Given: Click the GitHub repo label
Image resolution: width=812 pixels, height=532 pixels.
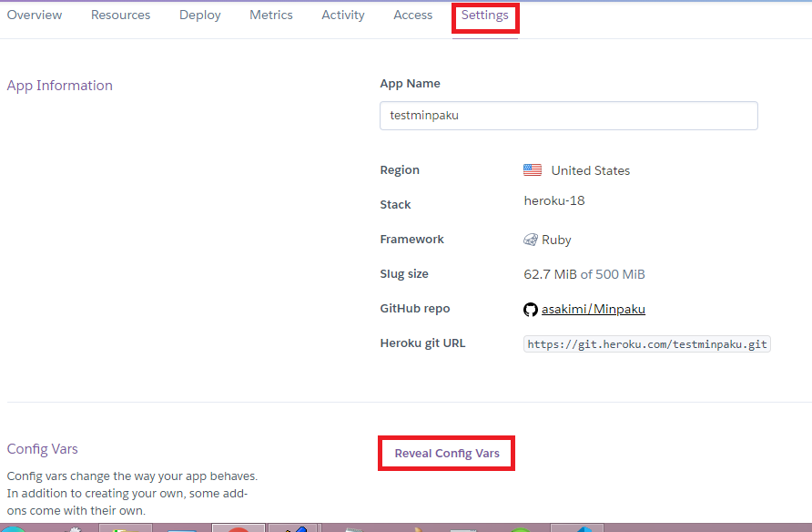Looking at the screenshot, I should point(415,309).
